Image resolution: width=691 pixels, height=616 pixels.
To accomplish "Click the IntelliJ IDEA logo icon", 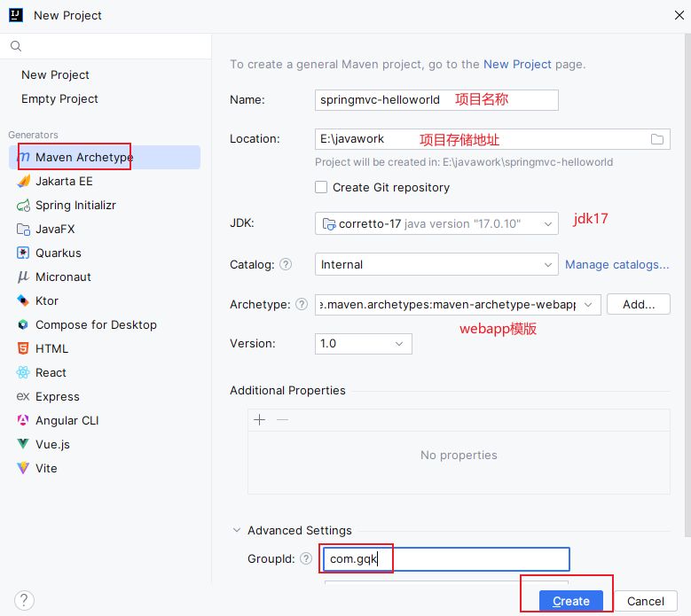I will pos(16,15).
